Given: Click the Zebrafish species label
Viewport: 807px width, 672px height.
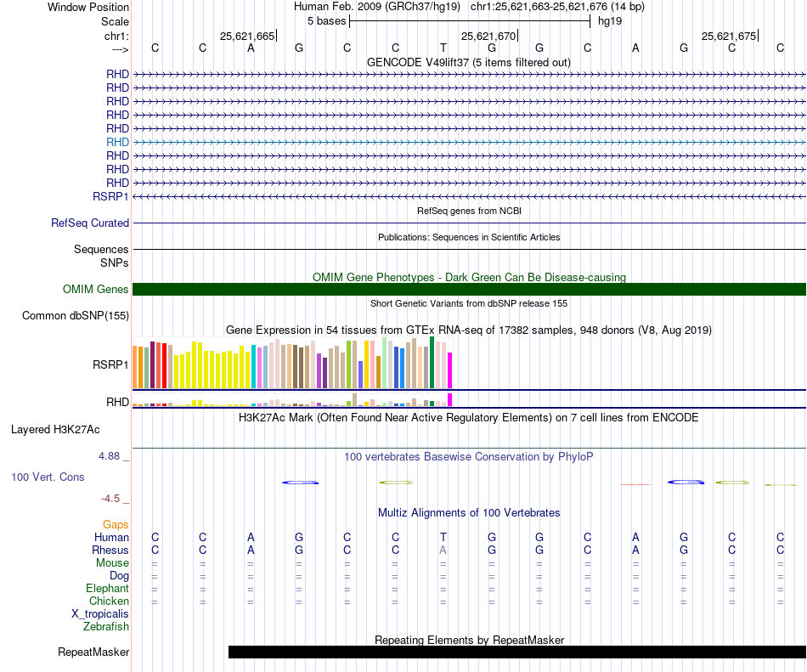Looking at the screenshot, I should (x=106, y=627).
